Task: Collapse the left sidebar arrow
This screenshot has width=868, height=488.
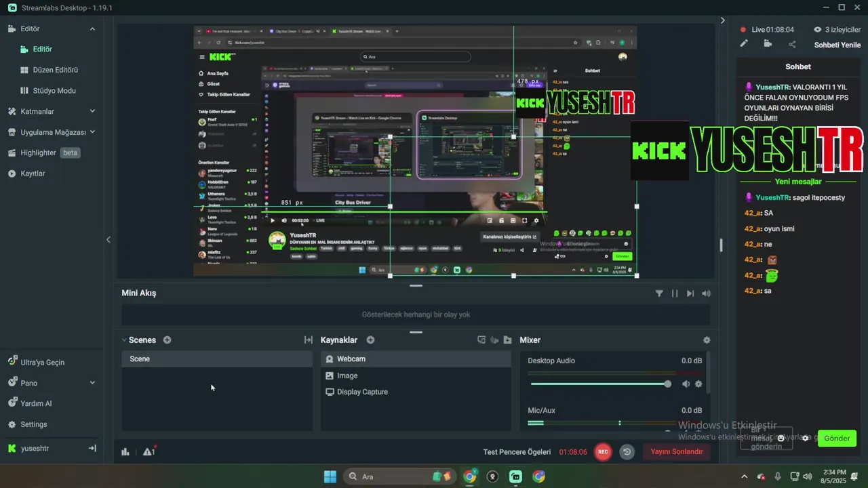Action: coord(108,239)
